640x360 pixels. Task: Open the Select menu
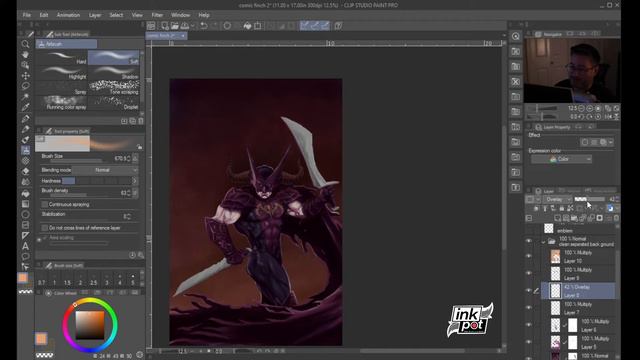coord(116,15)
